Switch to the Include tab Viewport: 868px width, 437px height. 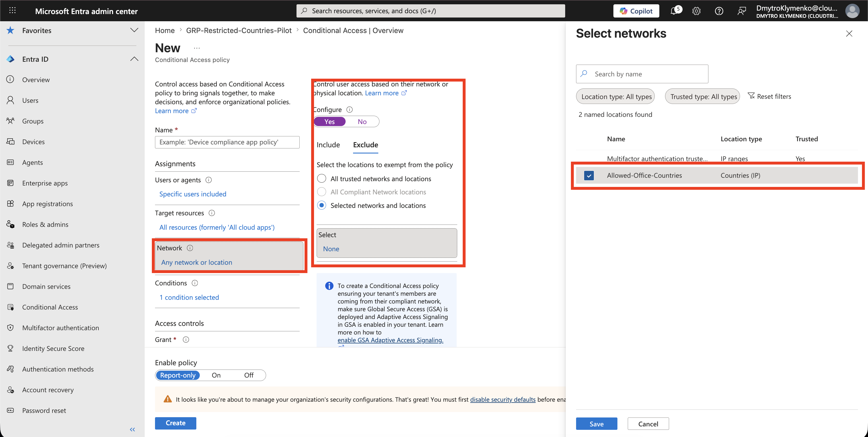coord(328,144)
